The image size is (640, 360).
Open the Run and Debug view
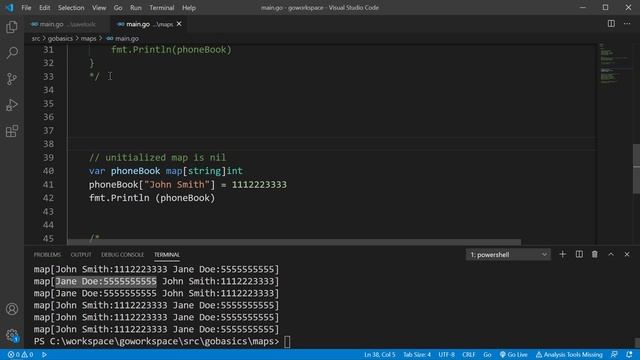pos(12,105)
